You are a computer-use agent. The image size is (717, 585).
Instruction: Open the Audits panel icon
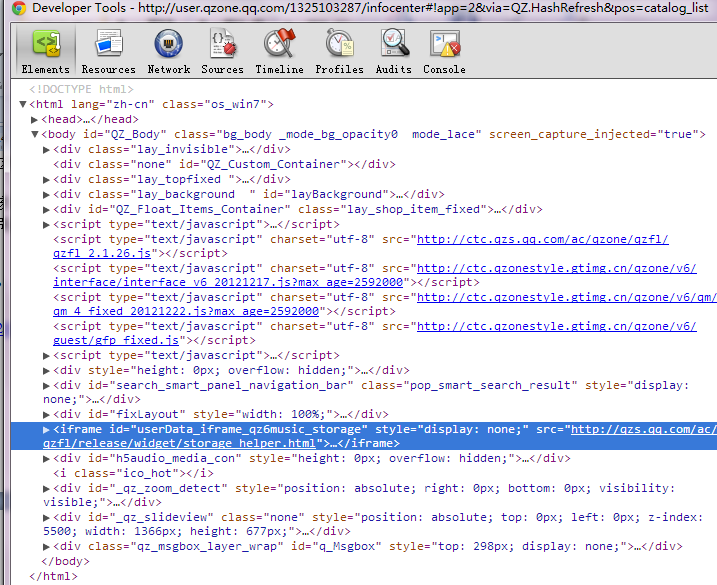pos(394,43)
